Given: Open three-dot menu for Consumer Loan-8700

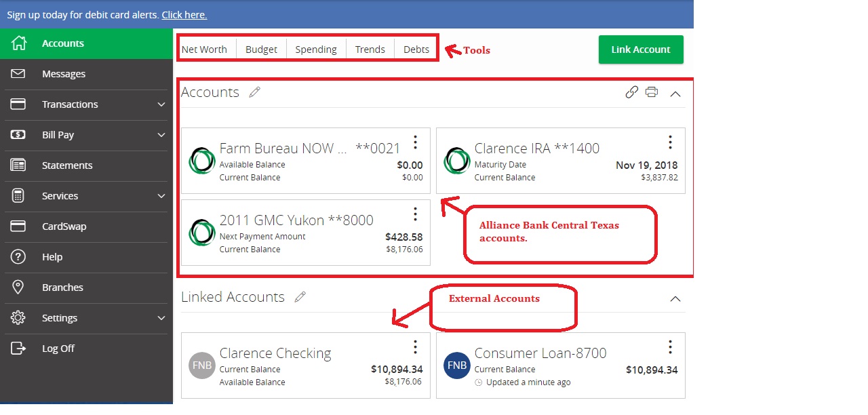Looking at the screenshot, I should 670,347.
